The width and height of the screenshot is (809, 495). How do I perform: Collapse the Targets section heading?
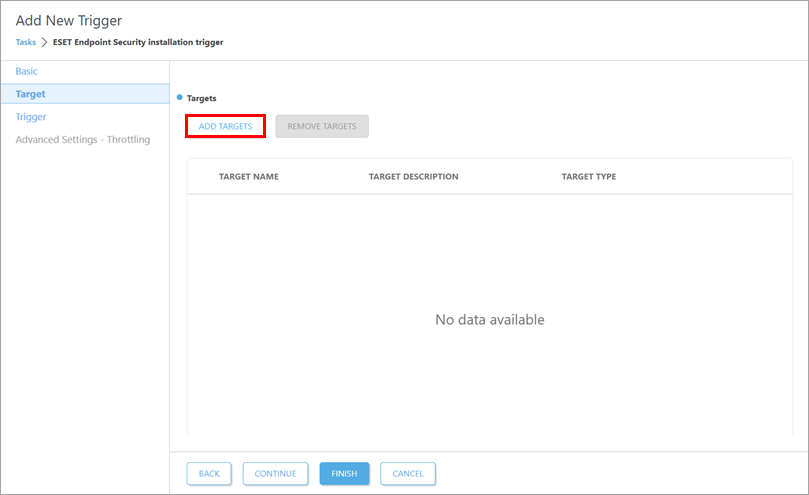tap(202, 98)
